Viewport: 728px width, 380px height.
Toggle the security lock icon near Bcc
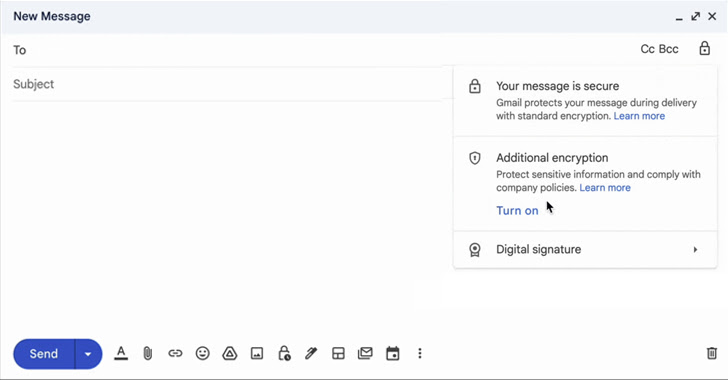click(x=705, y=48)
